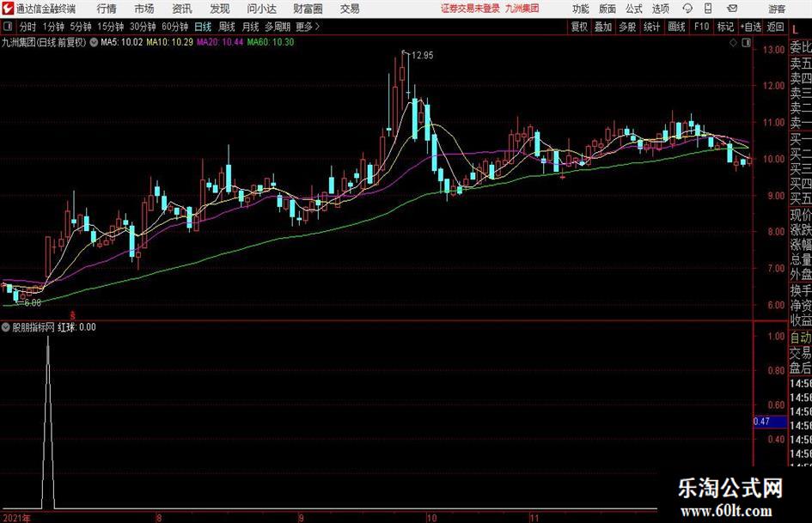
Task: Click the 12.95 high price marker
Action: pos(422,55)
